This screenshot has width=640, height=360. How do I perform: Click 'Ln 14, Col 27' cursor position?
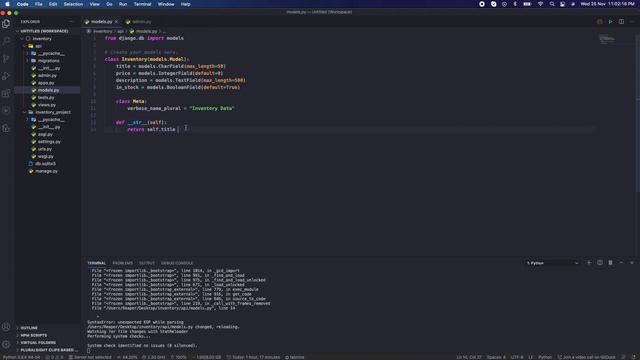(469, 357)
